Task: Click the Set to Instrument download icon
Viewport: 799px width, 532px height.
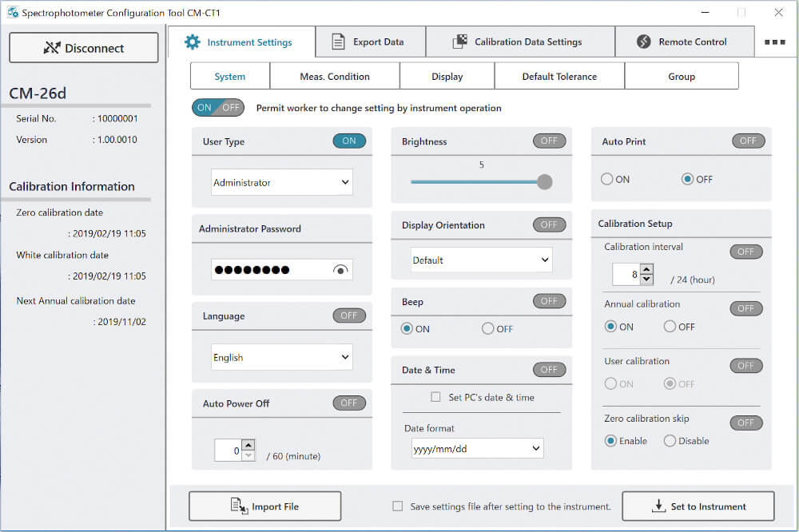Action: click(658, 506)
